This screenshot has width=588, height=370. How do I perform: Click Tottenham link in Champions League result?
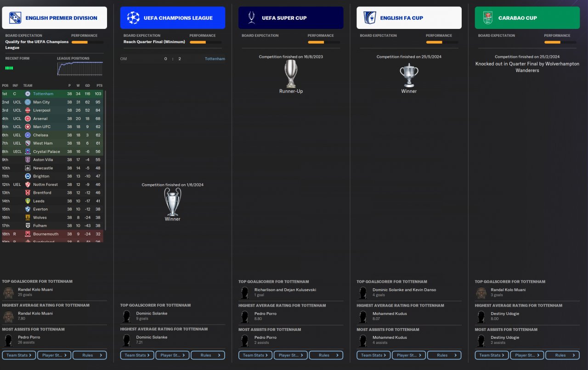click(x=215, y=59)
